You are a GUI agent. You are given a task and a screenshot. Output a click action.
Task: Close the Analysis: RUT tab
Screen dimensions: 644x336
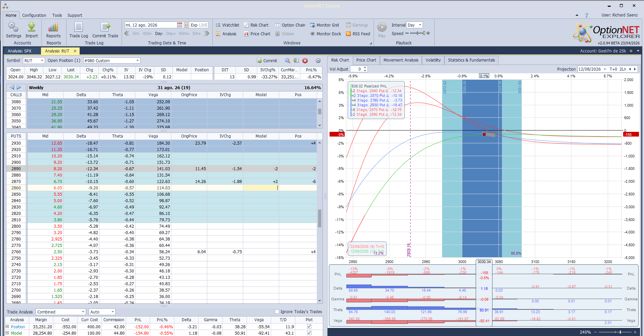[75, 51]
